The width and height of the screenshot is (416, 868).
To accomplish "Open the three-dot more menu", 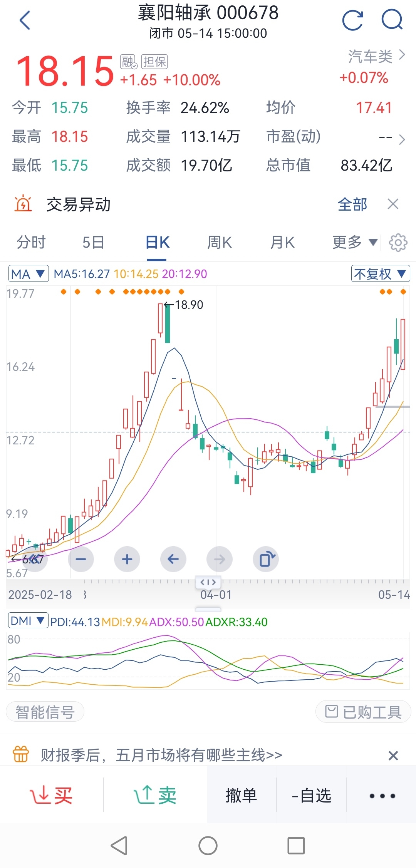I will click(382, 796).
